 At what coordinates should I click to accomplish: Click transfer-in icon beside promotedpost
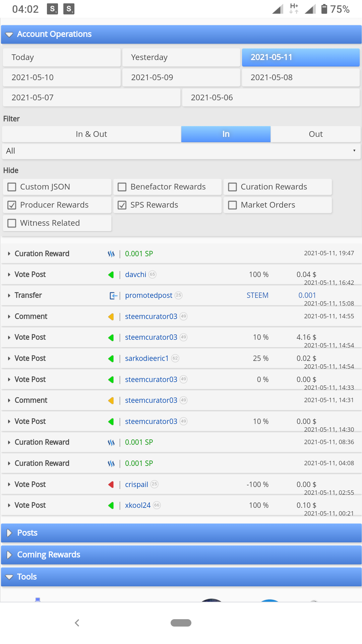(x=113, y=296)
